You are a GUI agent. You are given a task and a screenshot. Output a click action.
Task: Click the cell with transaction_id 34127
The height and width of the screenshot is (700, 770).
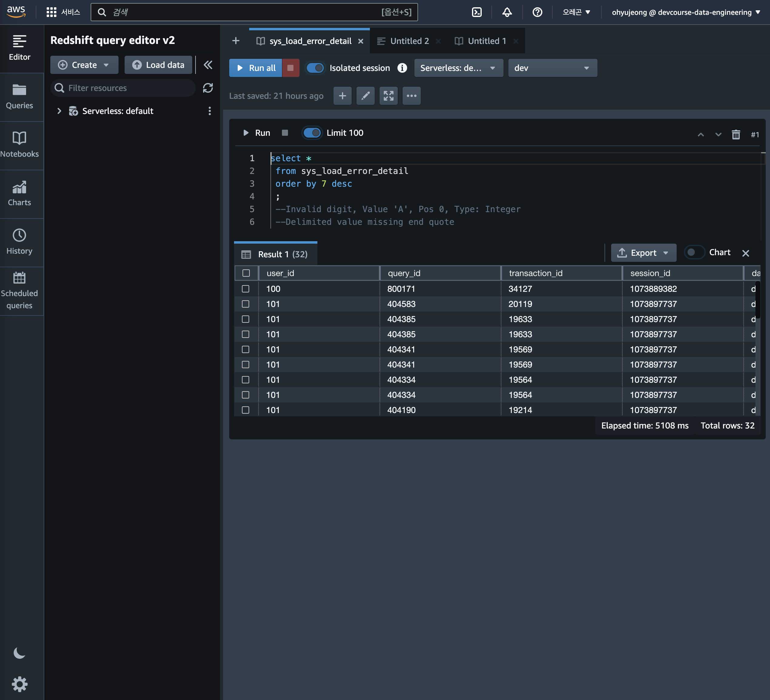(561, 289)
